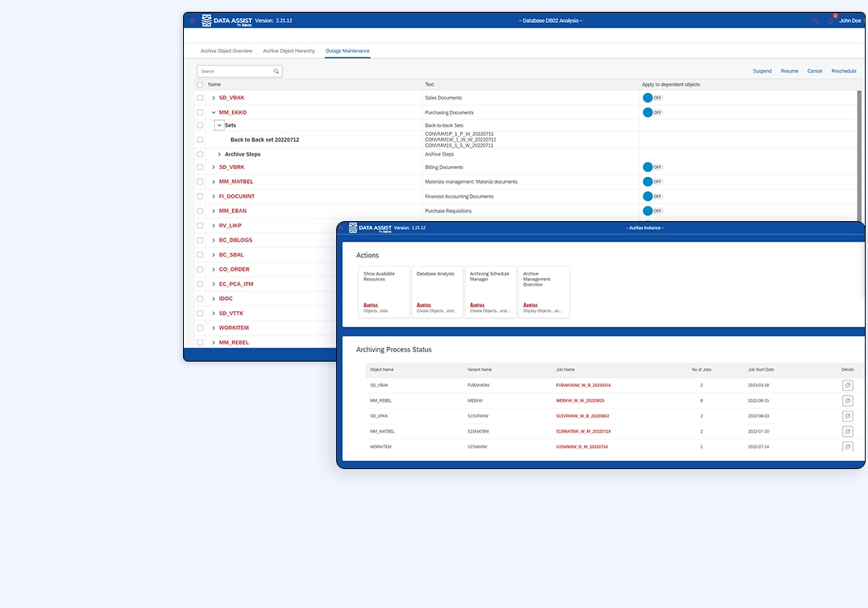The height and width of the screenshot is (608, 868).
Task: Toggle dependent objects switch for MM_EKKO
Action: coord(653,112)
